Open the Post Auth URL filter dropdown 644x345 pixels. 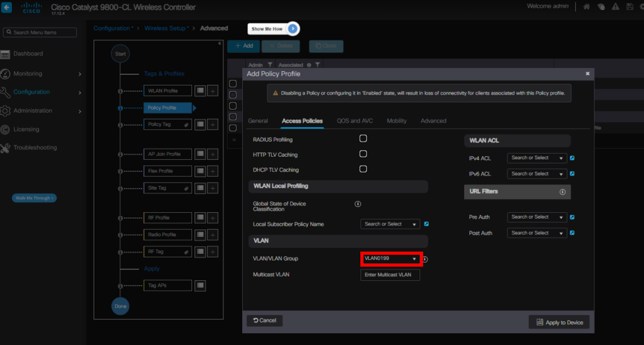[x=537, y=233]
